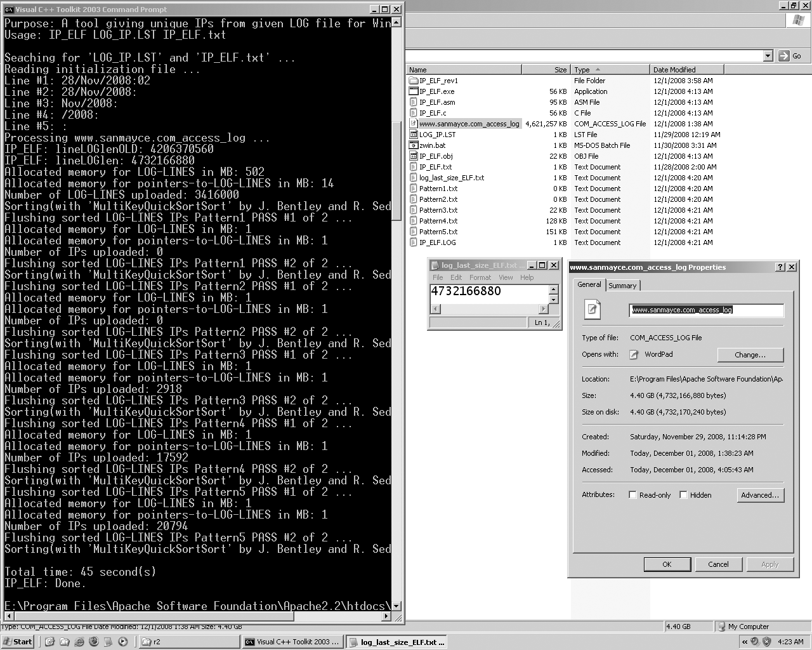The width and height of the screenshot is (812, 650).
Task: Click the file type icon in Properties dialog
Action: pos(593,309)
